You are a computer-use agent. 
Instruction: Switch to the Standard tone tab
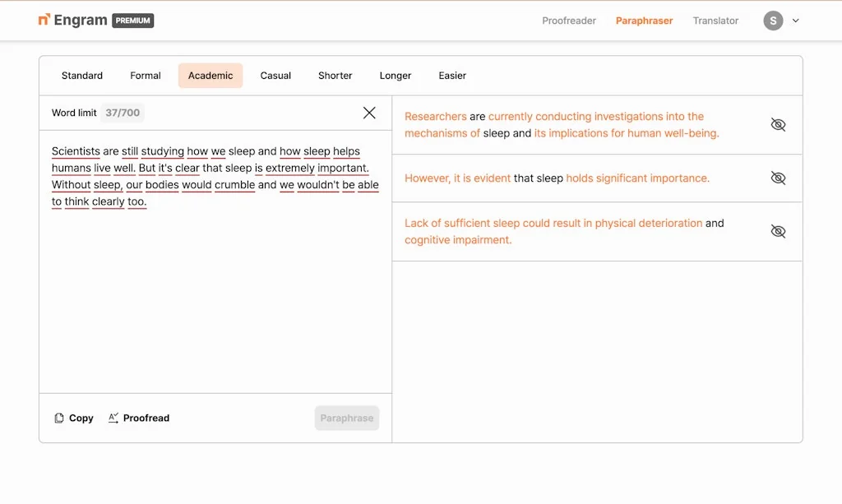(81, 75)
